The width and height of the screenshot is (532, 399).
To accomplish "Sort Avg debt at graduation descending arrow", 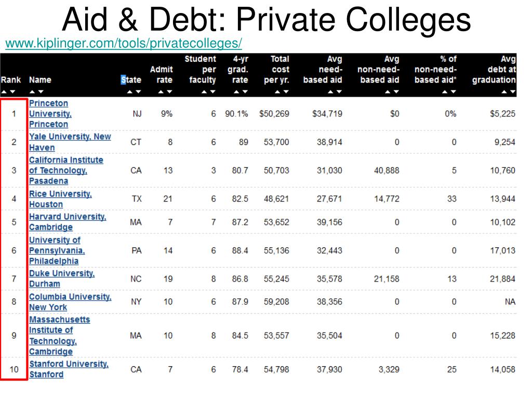I will [x=513, y=92].
